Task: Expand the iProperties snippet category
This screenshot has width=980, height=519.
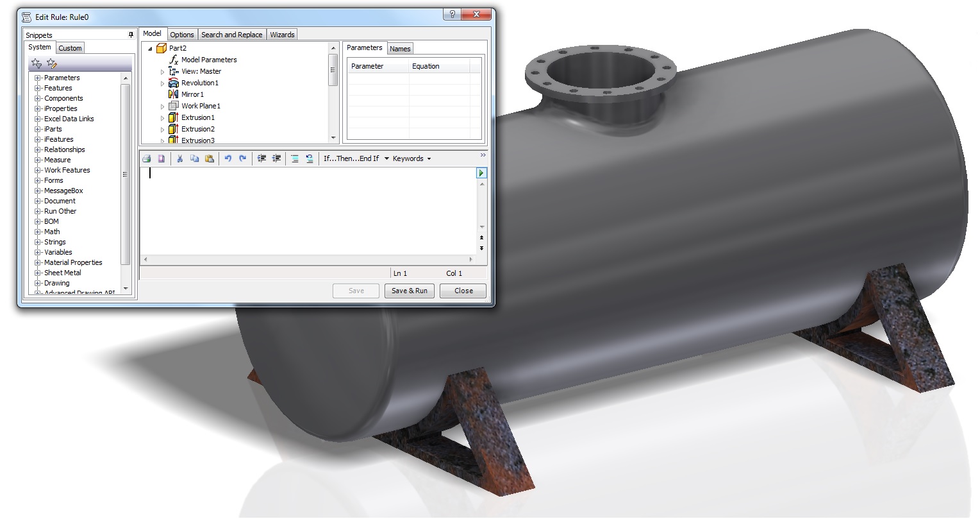Action: pos(38,108)
